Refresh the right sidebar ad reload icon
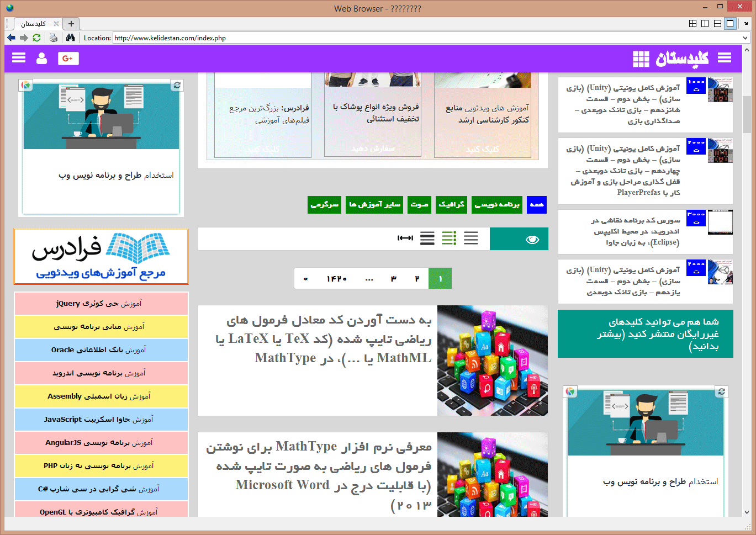 click(721, 391)
